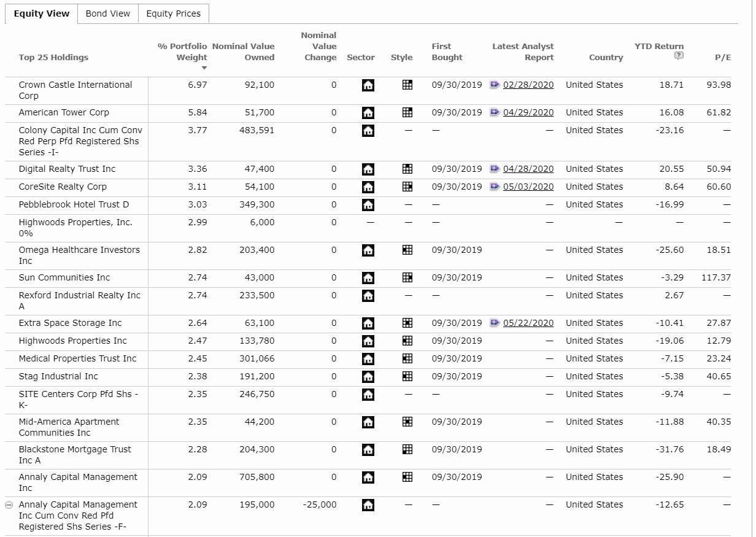
Task: Open YTD Return help question icon
Action: coord(678,56)
